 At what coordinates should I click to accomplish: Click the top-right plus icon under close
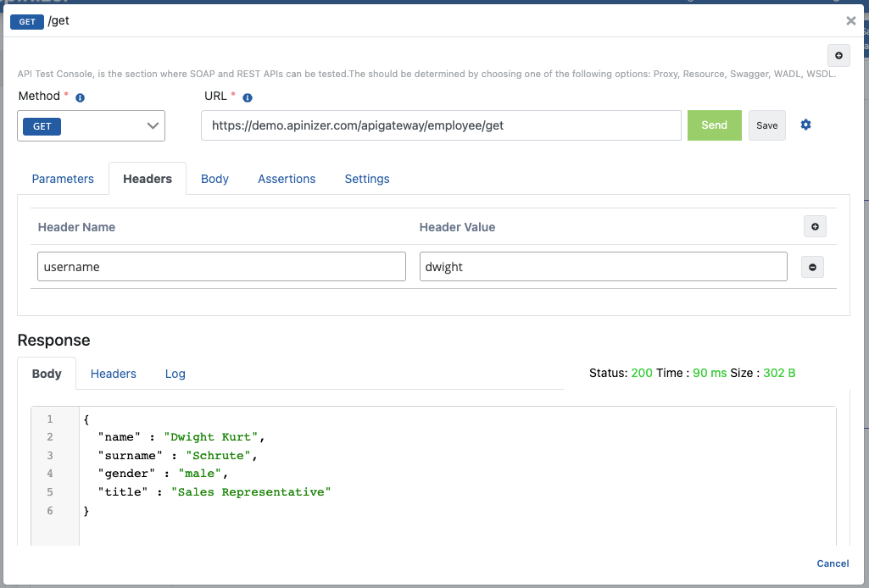838,55
